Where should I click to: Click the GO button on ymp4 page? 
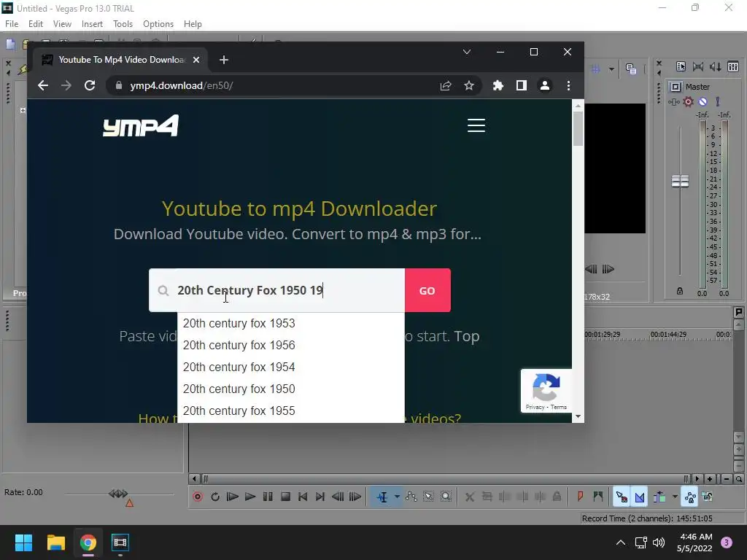click(x=427, y=290)
